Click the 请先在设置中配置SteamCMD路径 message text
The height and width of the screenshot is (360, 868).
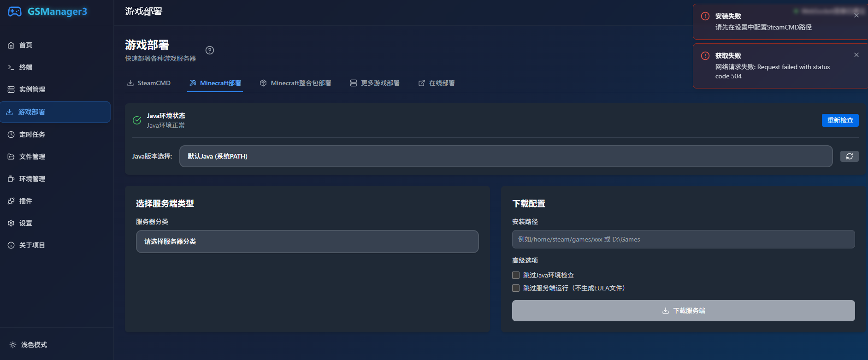pos(763,27)
